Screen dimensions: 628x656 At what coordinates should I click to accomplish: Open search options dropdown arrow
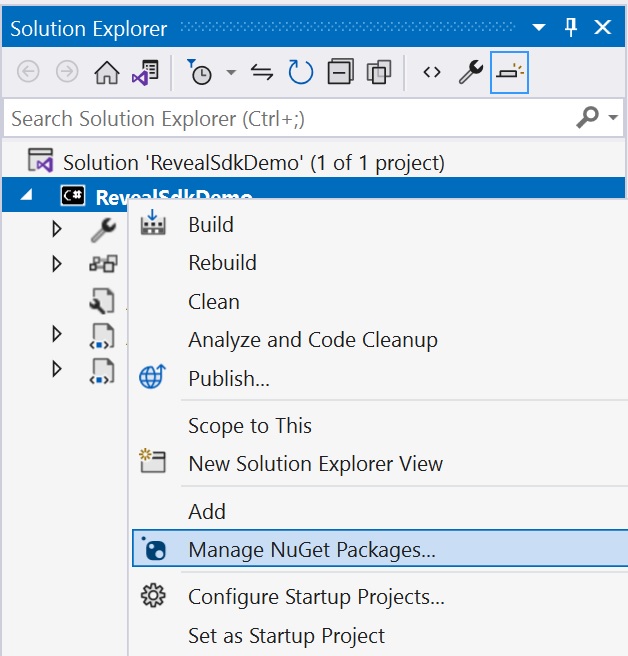click(x=613, y=118)
